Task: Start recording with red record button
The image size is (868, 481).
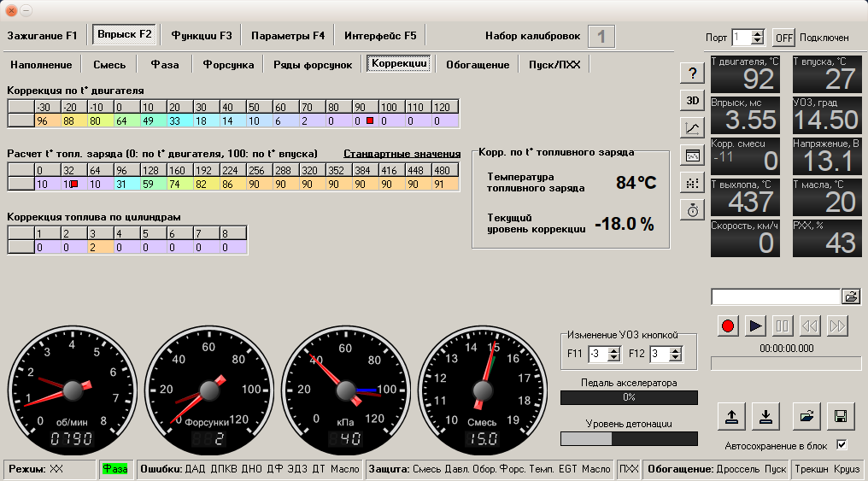Action: pos(727,326)
